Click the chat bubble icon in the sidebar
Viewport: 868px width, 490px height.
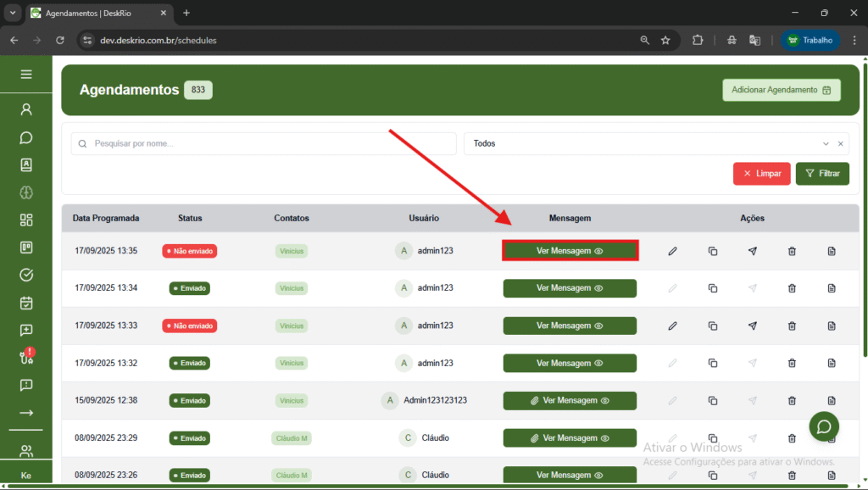tap(26, 137)
